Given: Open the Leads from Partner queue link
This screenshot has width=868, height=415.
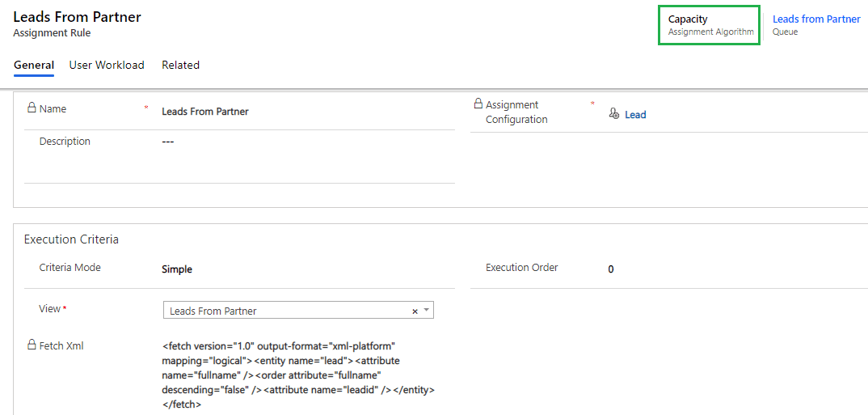Looking at the screenshot, I should point(816,19).
